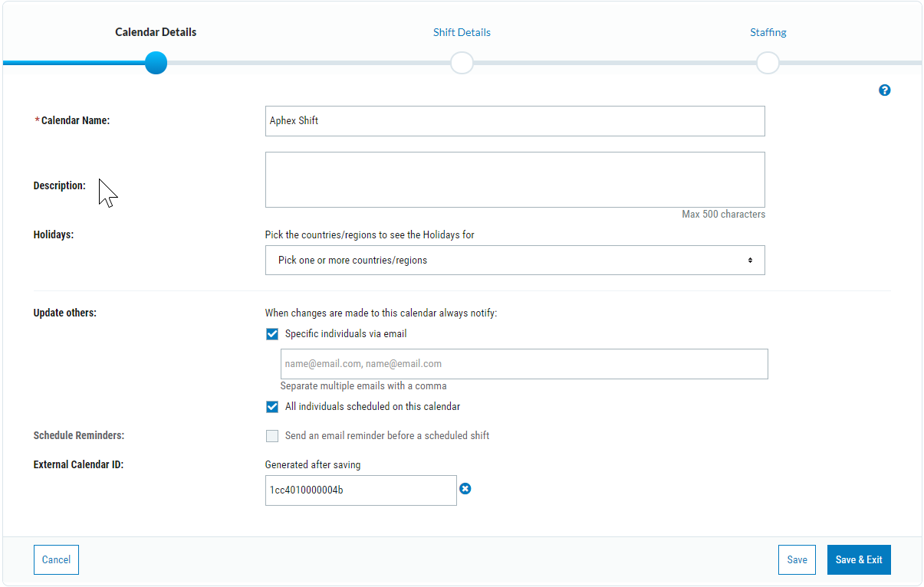The width and height of the screenshot is (924, 587).
Task: Click the Holidays dropdown arrow
Action: [x=750, y=261]
